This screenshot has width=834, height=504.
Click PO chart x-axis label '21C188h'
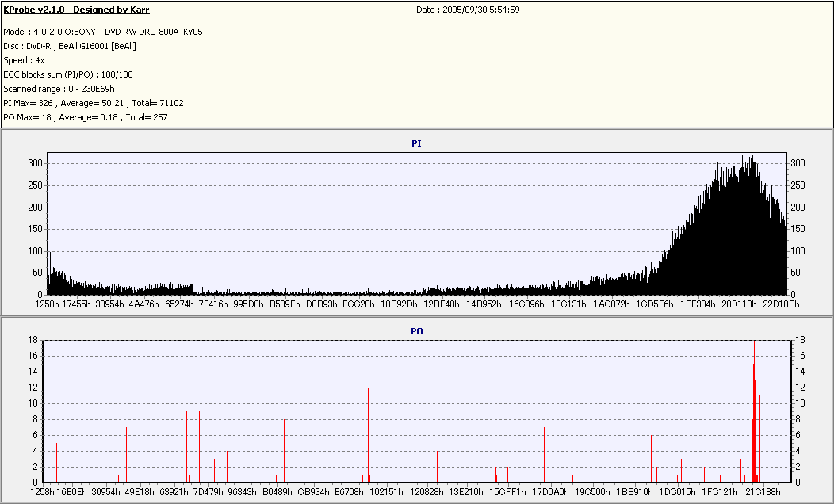[x=763, y=492]
